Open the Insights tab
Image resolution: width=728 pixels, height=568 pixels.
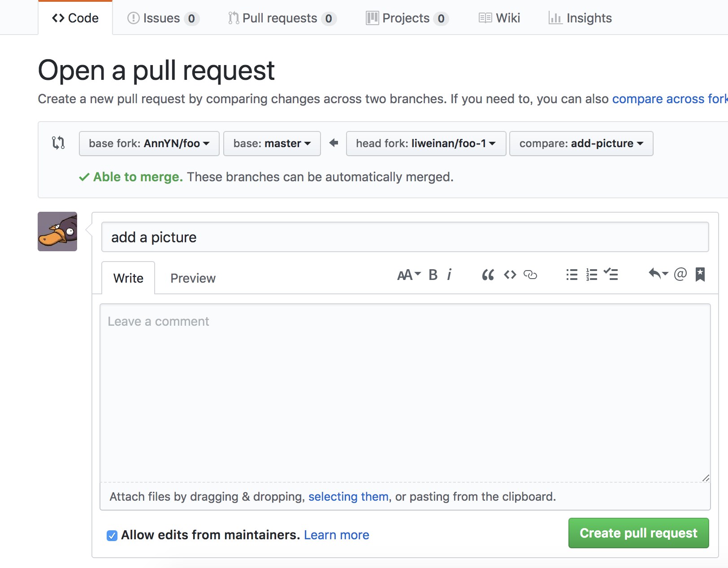click(x=580, y=18)
